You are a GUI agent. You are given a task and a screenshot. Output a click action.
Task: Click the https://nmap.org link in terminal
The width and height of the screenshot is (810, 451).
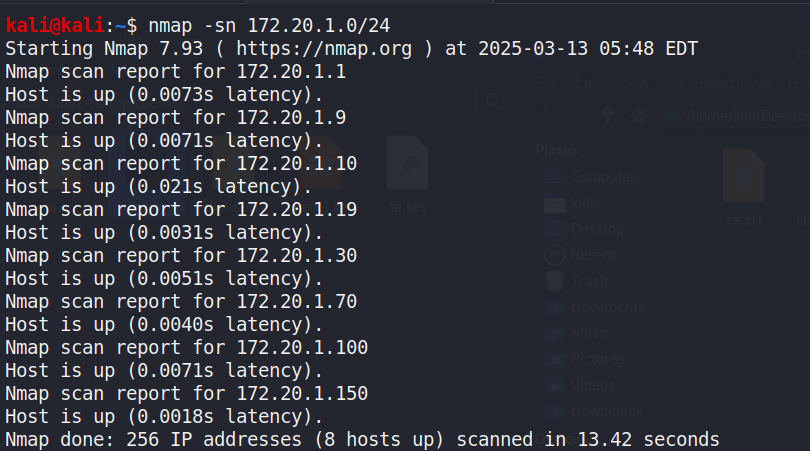pyautogui.click(x=324, y=49)
